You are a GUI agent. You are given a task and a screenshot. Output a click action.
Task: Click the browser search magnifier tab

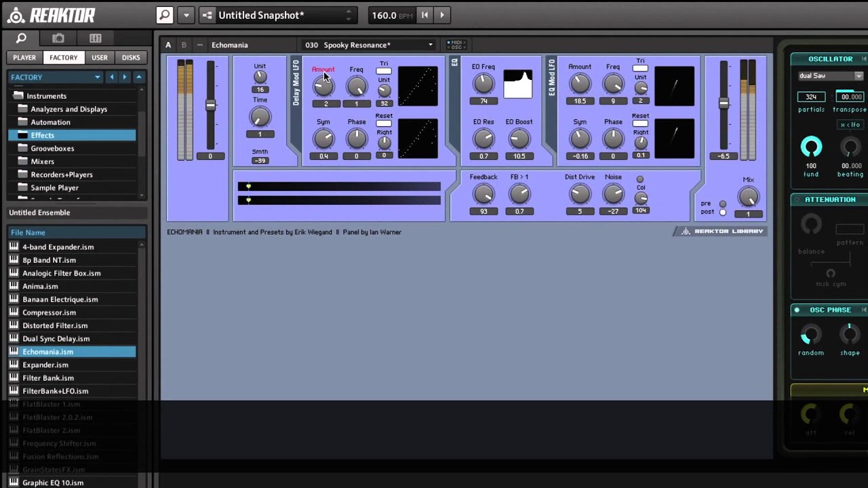tap(21, 39)
